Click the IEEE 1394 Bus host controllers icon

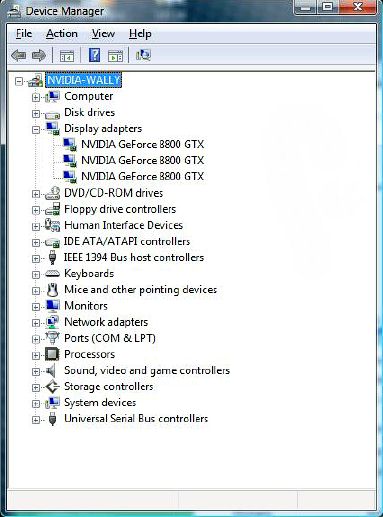[52, 257]
